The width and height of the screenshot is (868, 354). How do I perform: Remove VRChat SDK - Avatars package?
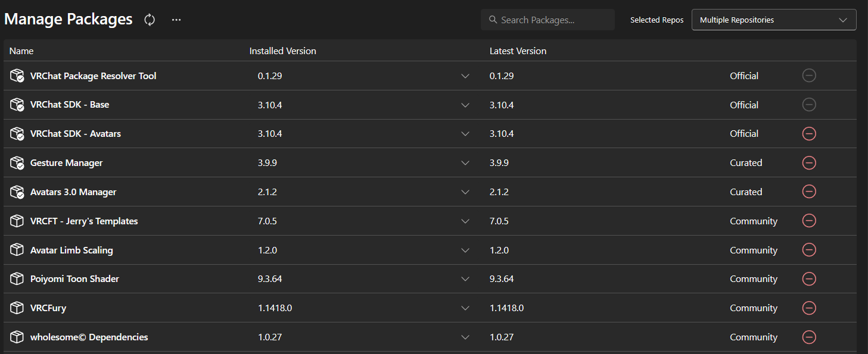coord(809,133)
